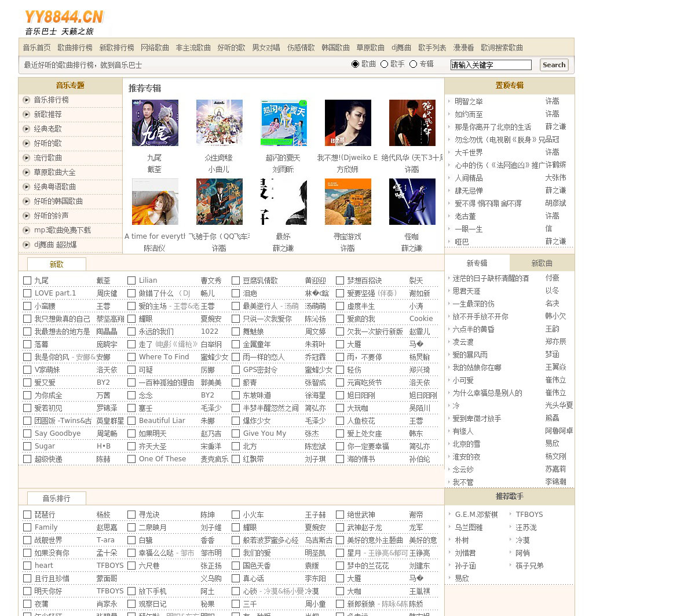This screenshot has width=695, height=616.
Task: Open album title A time for everything
Action: [x=155, y=236]
